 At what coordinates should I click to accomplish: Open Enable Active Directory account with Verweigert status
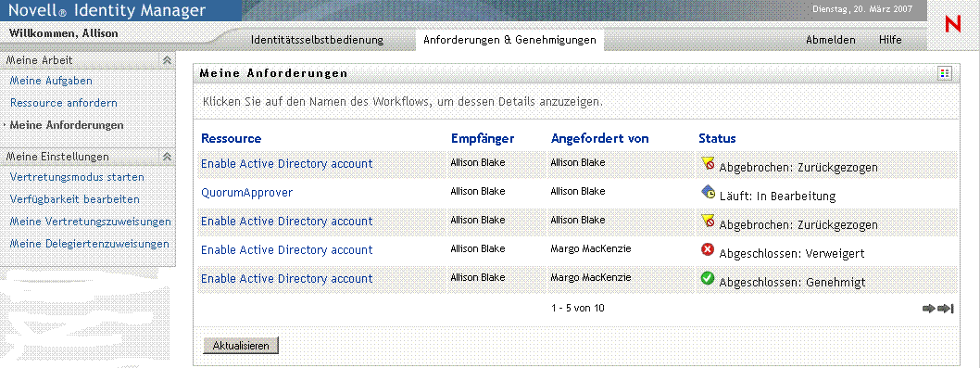click(x=287, y=249)
